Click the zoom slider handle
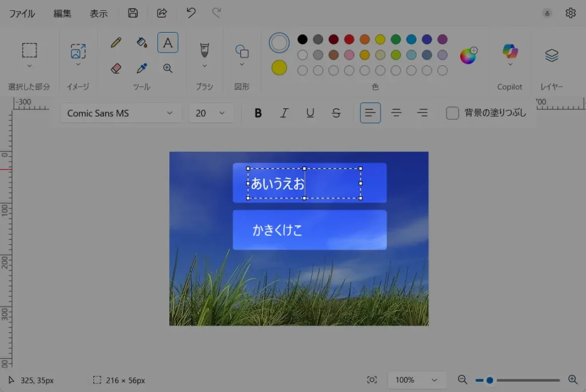Screen dimensions: 586x392 pyautogui.click(x=489, y=381)
